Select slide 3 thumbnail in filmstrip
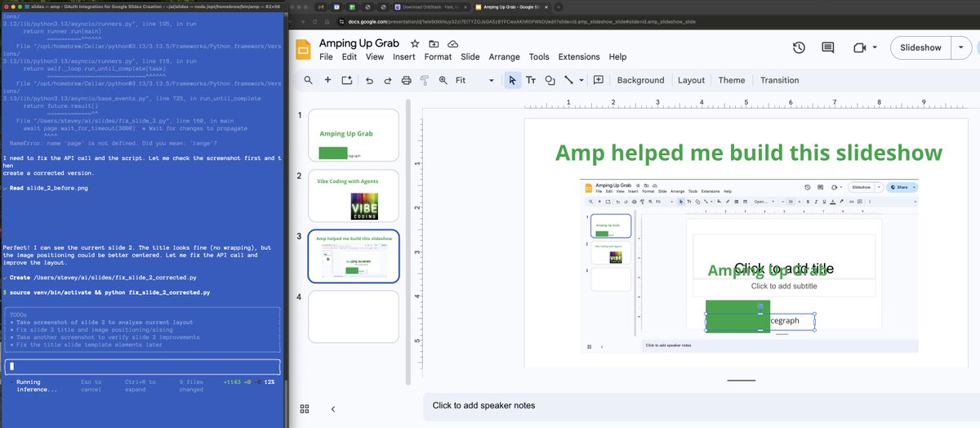980x428 pixels. (353, 256)
